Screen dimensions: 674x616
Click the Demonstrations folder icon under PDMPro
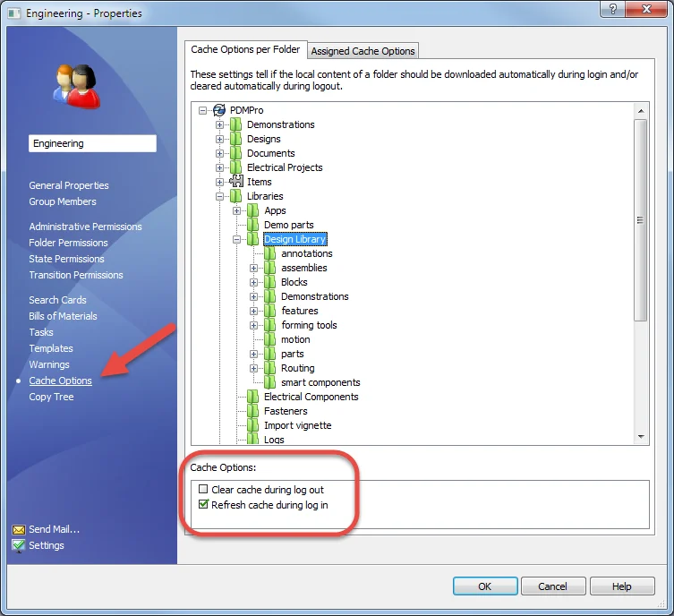[x=235, y=124]
